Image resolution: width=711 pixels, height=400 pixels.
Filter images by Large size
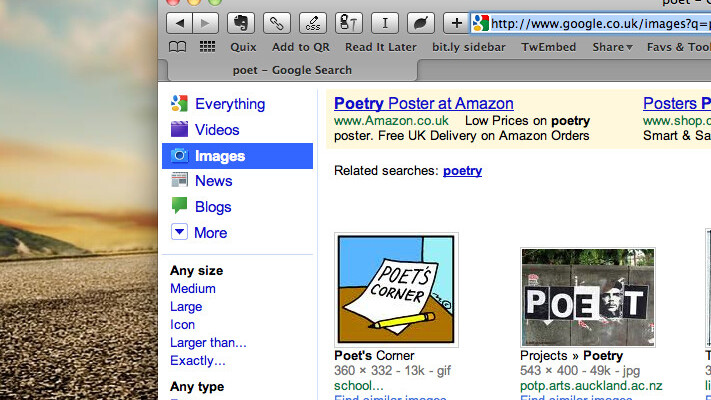click(x=186, y=307)
